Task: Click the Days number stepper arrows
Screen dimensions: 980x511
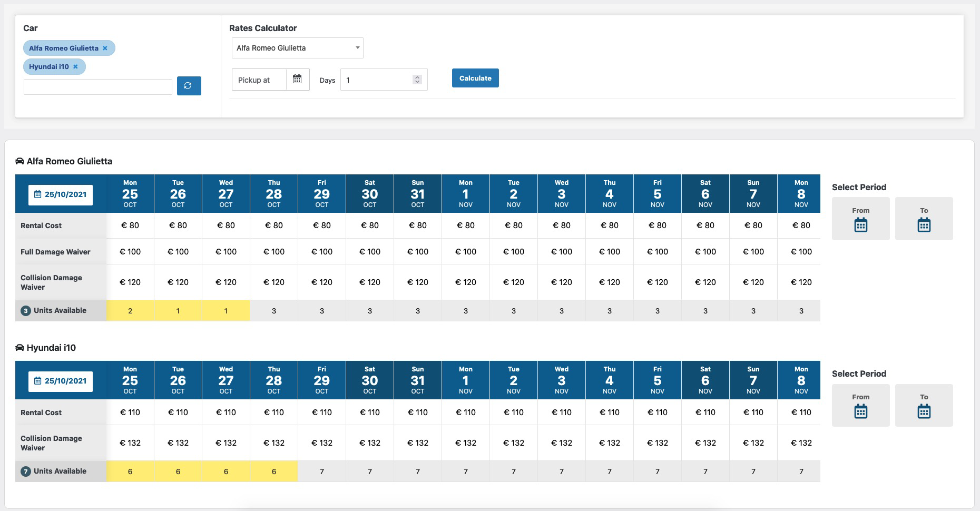Action: click(x=417, y=80)
